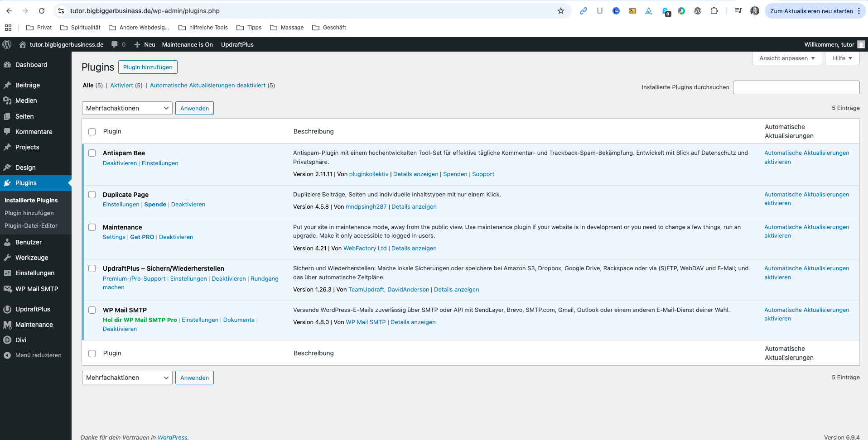Click Zum Aktualisieren neu starten
Image resolution: width=868 pixels, height=440 pixels.
click(811, 11)
